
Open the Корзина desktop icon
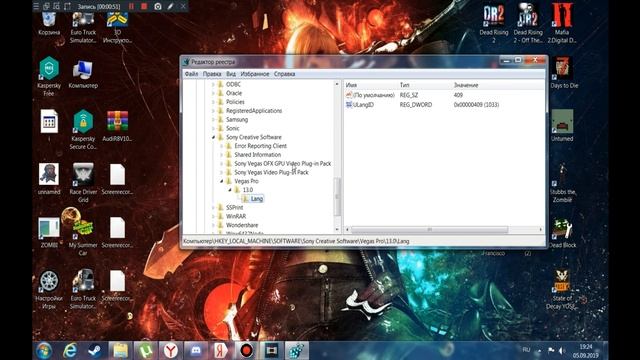pos(49,24)
